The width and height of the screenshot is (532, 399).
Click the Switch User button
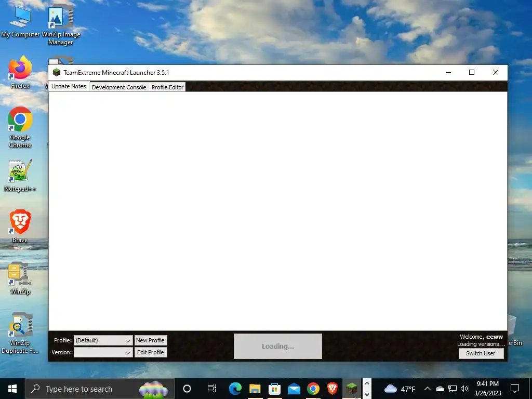pos(481,353)
